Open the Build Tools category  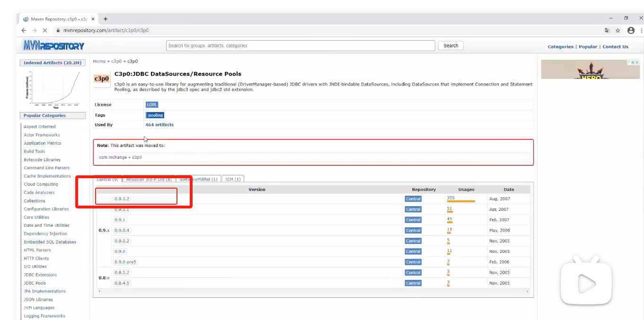pos(35,152)
